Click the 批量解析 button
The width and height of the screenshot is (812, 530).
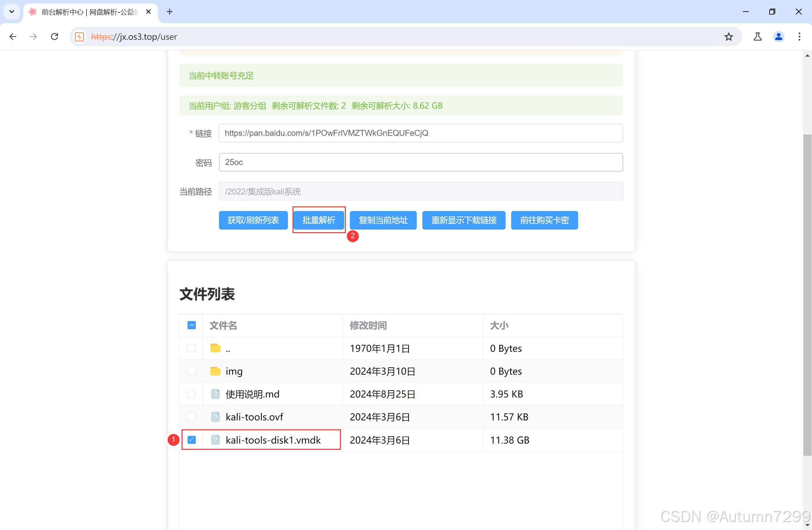[319, 220]
